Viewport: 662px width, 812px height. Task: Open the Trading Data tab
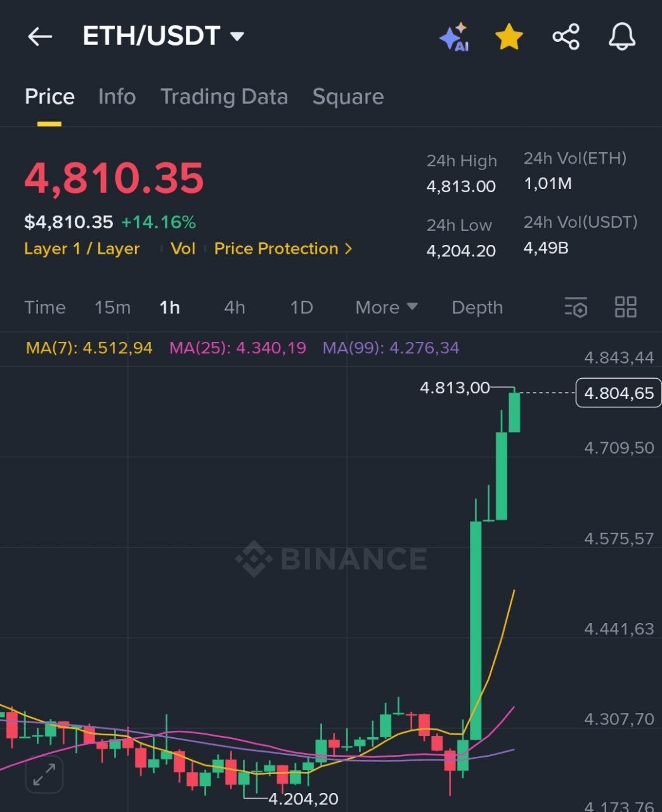coord(224,96)
